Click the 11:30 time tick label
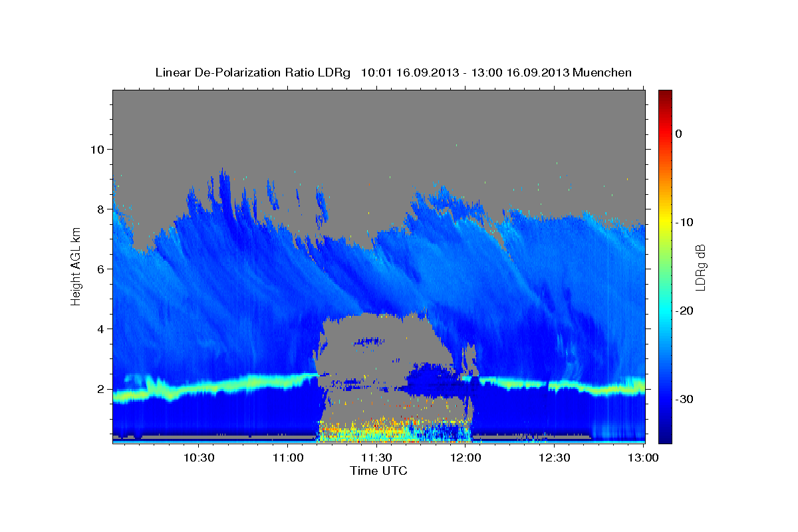 point(376,458)
